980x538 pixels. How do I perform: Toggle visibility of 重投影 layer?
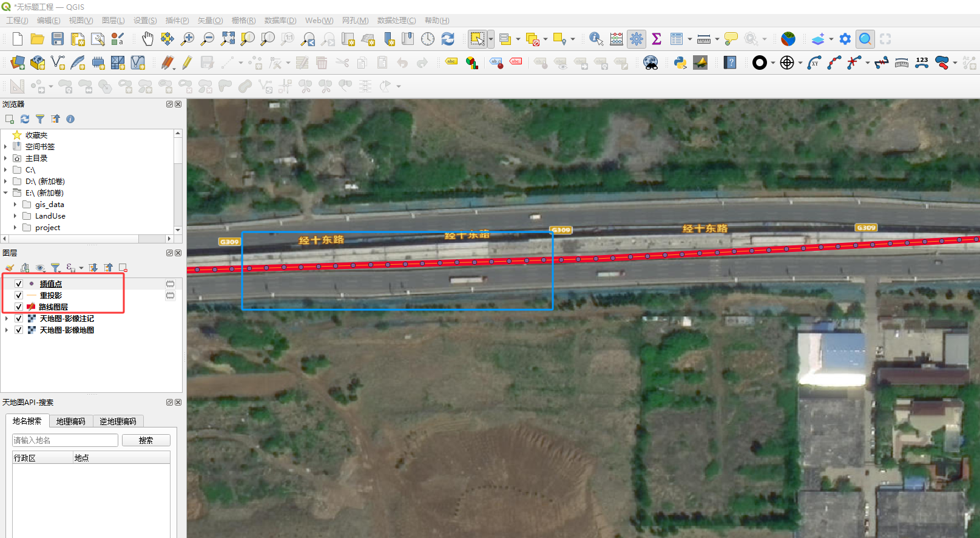[19, 295]
